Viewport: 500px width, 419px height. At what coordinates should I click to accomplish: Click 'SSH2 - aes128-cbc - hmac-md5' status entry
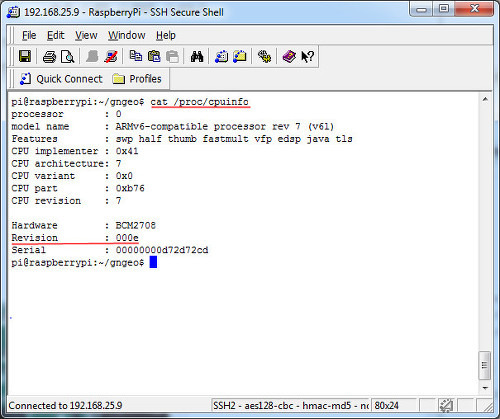coord(290,406)
